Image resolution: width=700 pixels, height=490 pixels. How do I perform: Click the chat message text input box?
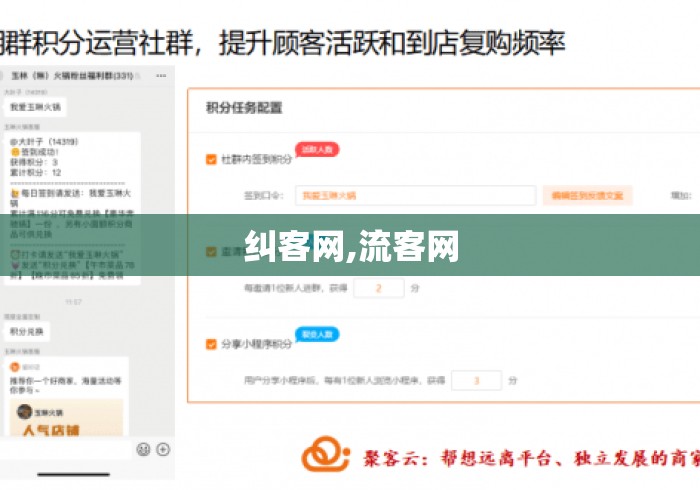(66, 449)
